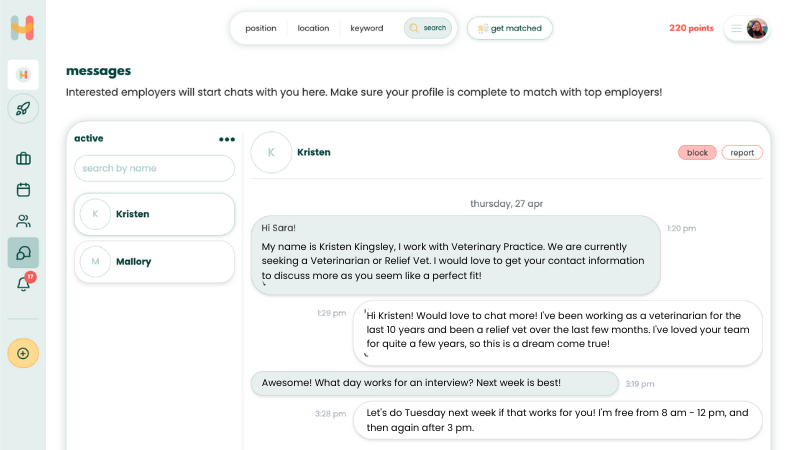Click the search by name field
800x450 pixels.
154,169
